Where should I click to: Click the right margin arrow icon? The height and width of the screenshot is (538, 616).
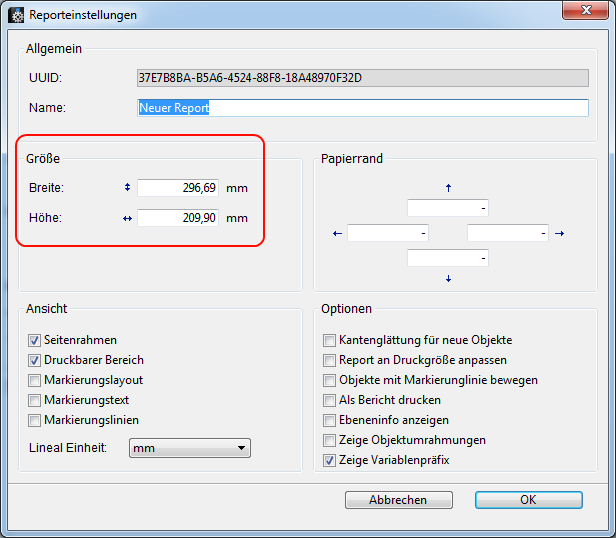pyautogui.click(x=560, y=233)
